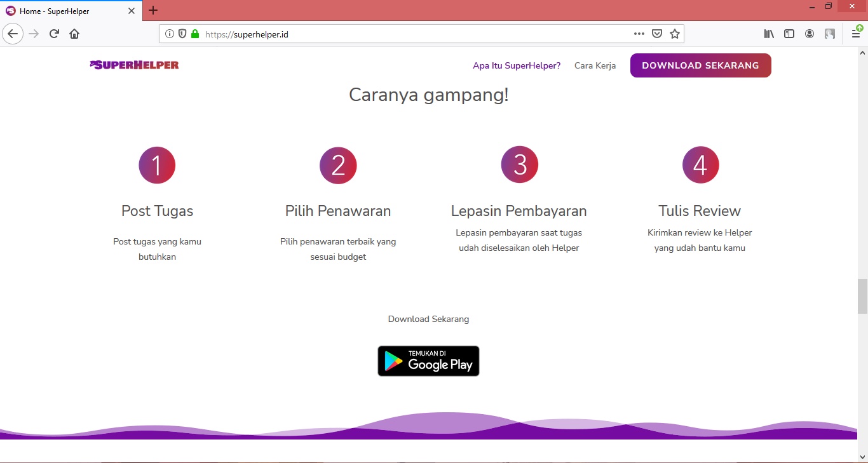Click the circle numbered 4 above Tulis Review

tap(700, 164)
